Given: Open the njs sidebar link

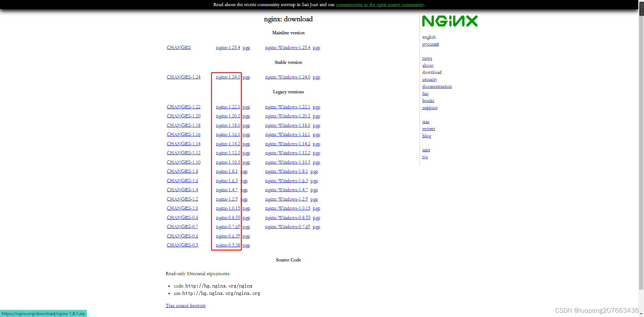Looking at the screenshot, I should click(425, 157).
